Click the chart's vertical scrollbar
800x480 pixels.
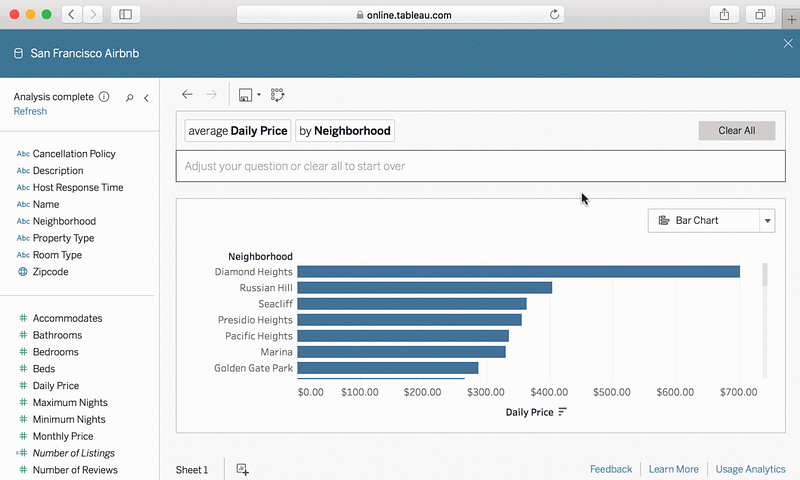[765, 276]
